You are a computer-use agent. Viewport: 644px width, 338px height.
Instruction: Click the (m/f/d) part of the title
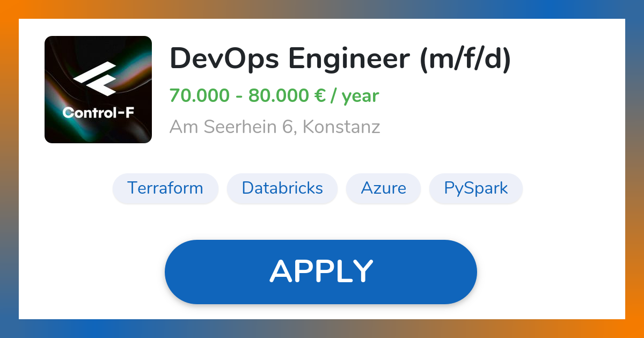pos(466,59)
